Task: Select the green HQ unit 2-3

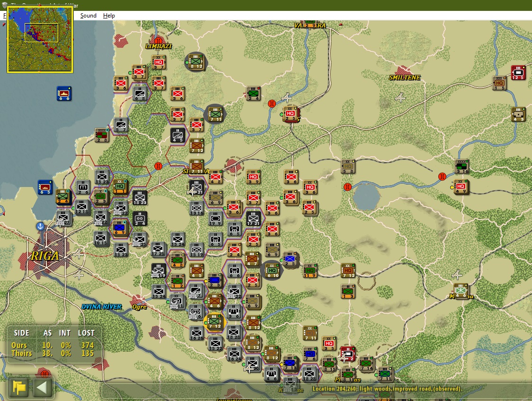Action: (101, 197)
